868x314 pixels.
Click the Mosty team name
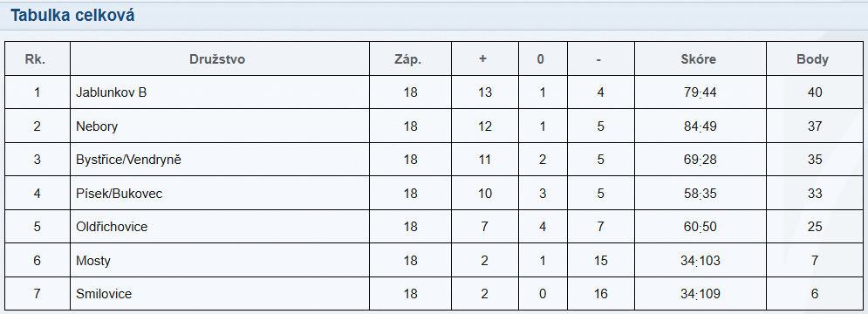93,260
